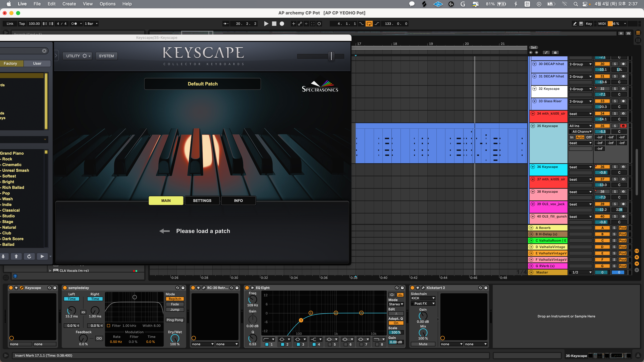Open the UTILITY menu in Keyscape
Image resolution: width=644 pixels, height=362 pixels.
click(77, 56)
